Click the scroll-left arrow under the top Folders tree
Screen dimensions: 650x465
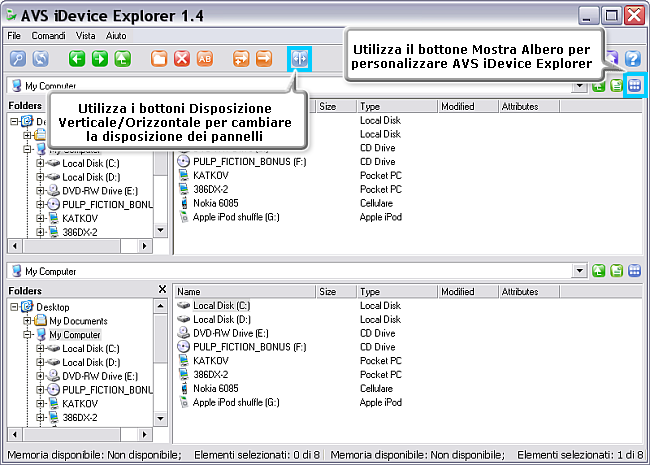tap(15, 246)
